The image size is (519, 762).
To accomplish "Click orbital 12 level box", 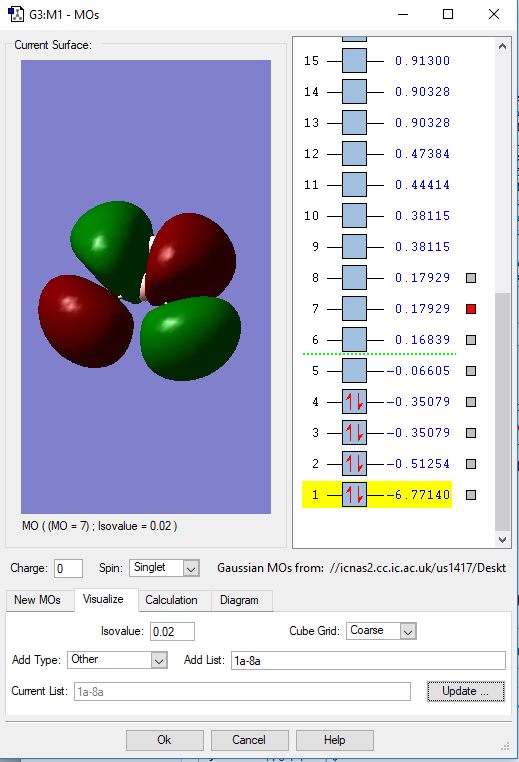I will [x=354, y=154].
